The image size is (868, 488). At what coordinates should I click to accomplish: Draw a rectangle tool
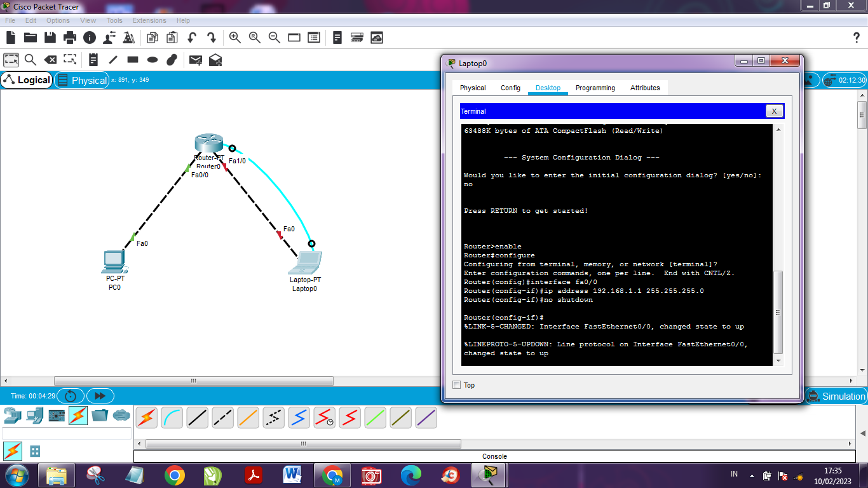(133, 60)
